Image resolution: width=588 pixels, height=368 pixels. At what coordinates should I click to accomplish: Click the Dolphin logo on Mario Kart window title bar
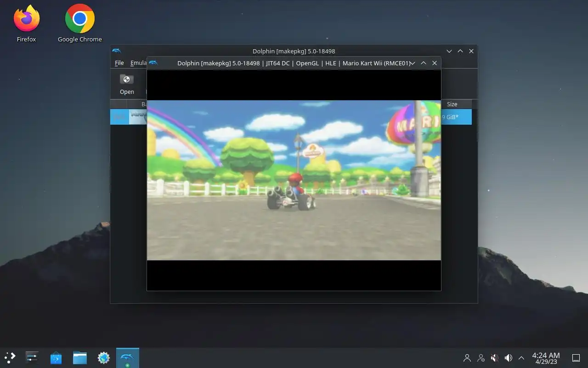click(x=153, y=63)
